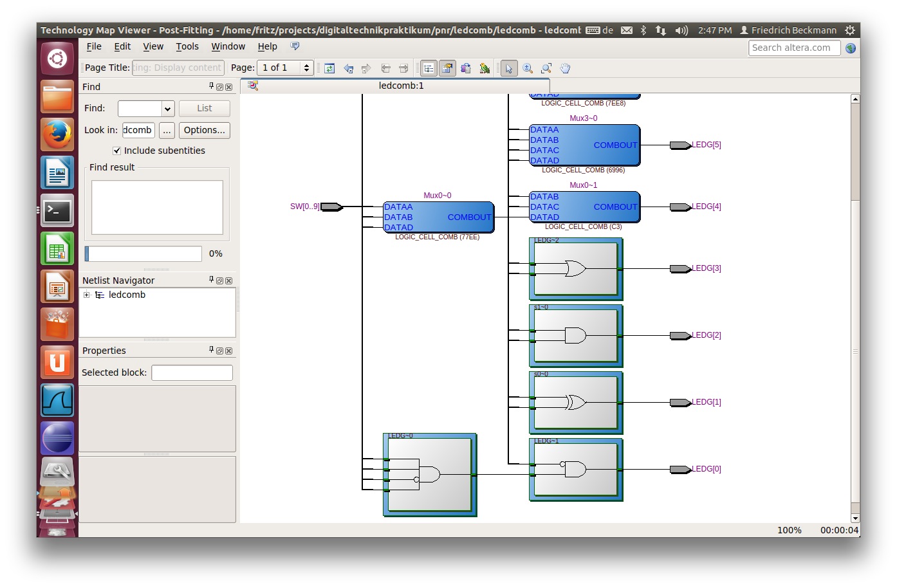The image size is (897, 588).
Task: Click the Options... button
Action: [x=204, y=130]
